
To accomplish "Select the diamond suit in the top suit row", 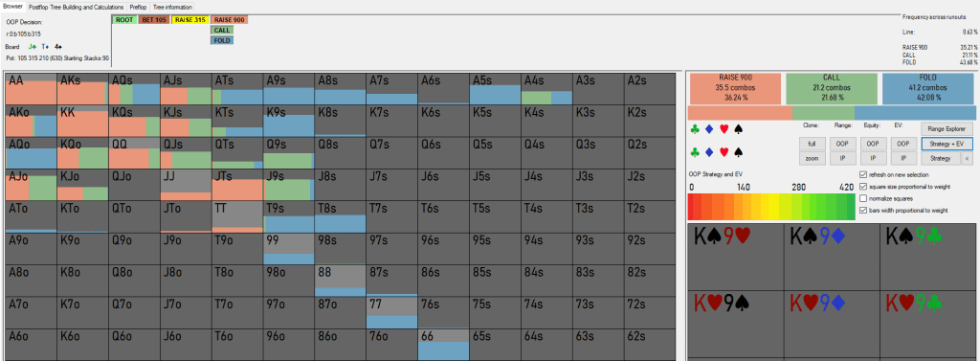I will pyautogui.click(x=709, y=129).
